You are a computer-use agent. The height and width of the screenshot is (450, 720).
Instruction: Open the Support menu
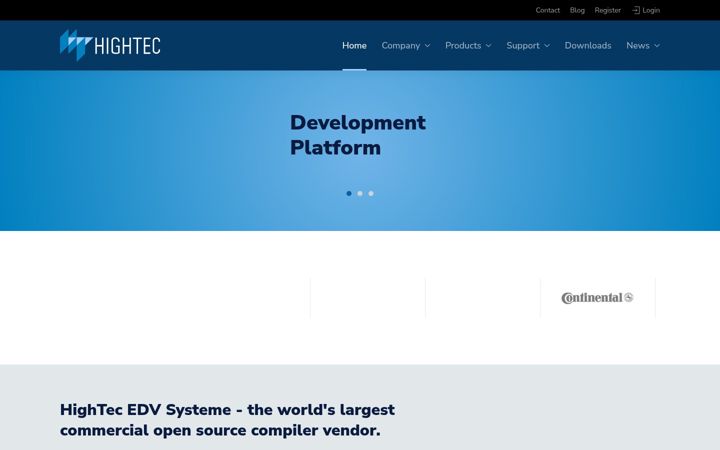click(x=523, y=45)
